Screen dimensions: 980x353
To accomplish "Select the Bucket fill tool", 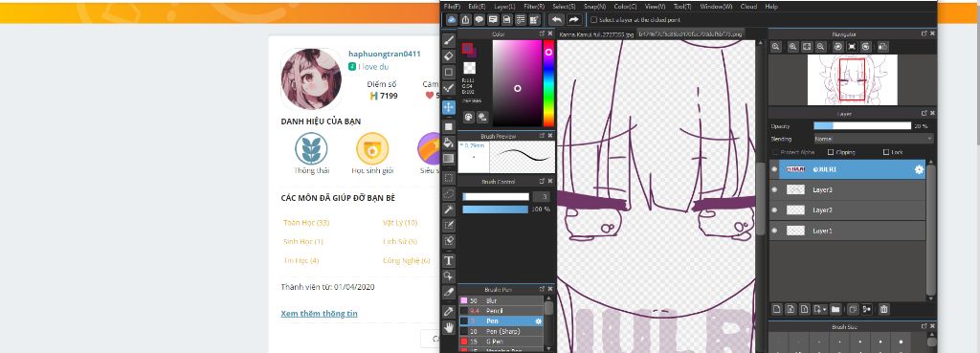I will [449, 143].
